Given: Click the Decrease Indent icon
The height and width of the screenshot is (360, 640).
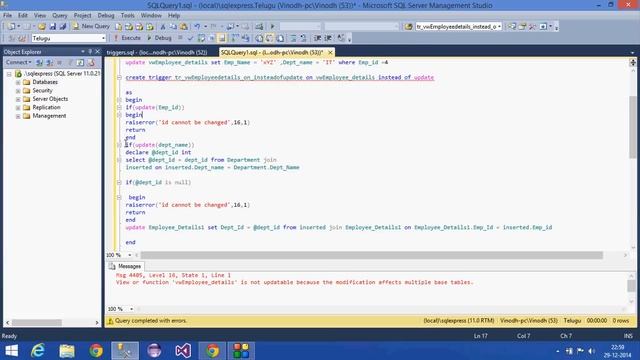Looking at the screenshot, I should click(x=318, y=38).
